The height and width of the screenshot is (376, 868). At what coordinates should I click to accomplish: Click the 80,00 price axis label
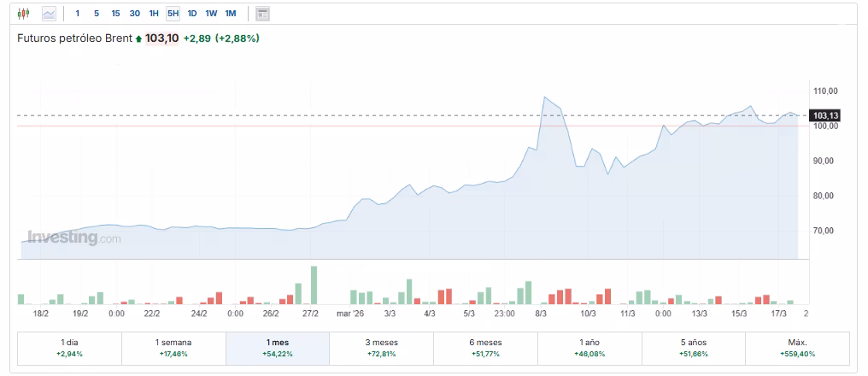[x=824, y=196]
